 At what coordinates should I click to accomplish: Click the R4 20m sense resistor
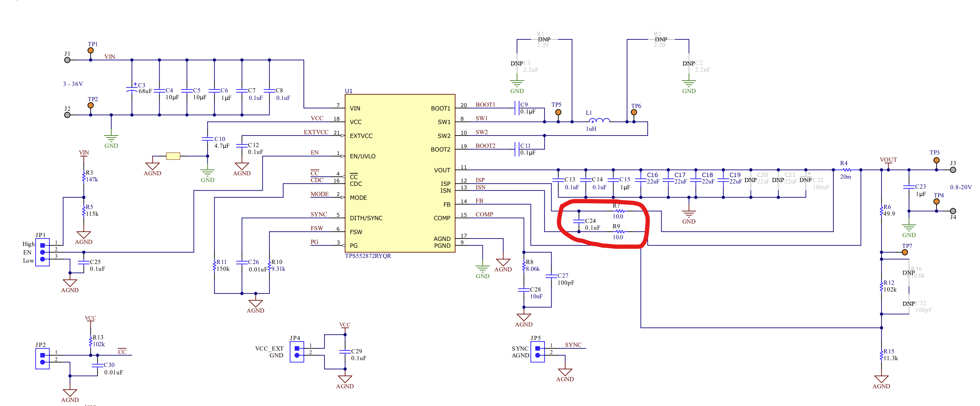[847, 170]
